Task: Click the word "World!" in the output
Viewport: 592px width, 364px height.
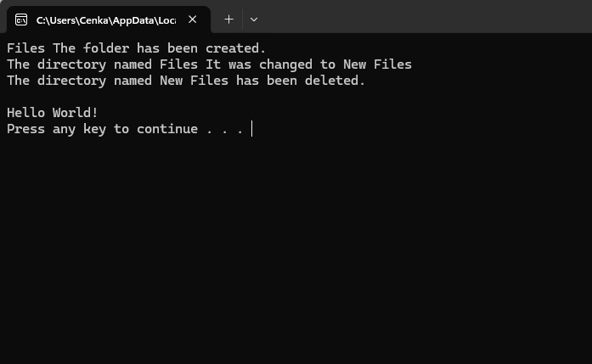Action: click(x=75, y=113)
